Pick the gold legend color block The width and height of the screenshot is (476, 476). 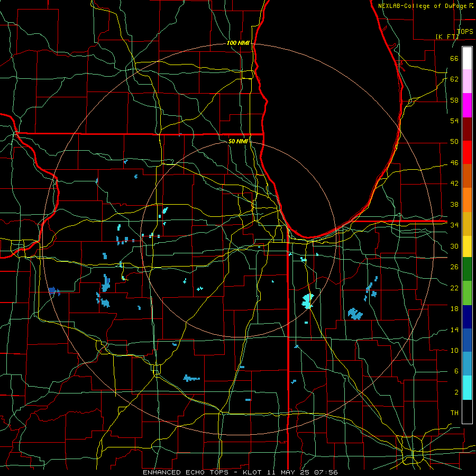click(467, 224)
